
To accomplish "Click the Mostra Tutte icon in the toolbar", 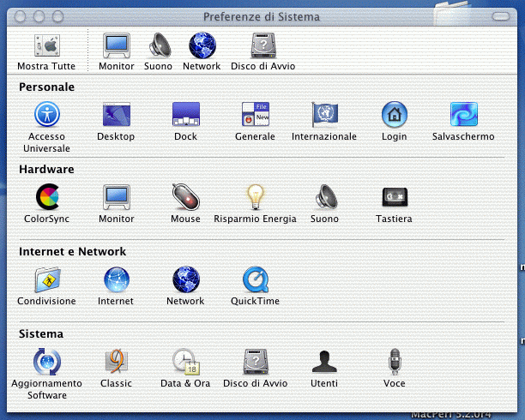I will point(47,45).
